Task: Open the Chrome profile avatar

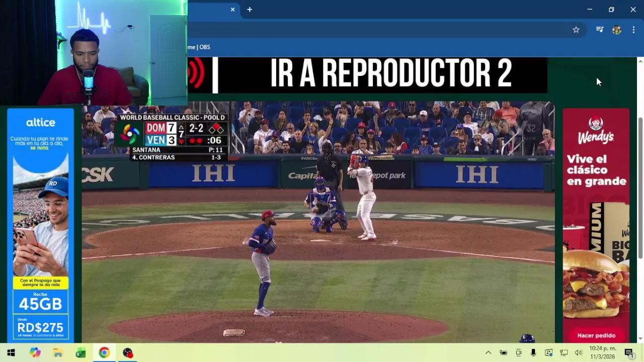Action: 617,30
